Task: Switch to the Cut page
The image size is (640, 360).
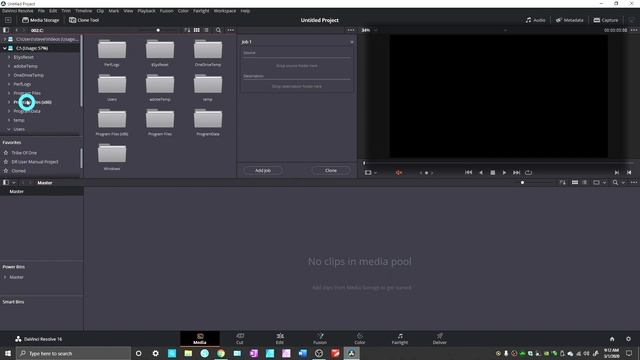Action: (x=240, y=338)
